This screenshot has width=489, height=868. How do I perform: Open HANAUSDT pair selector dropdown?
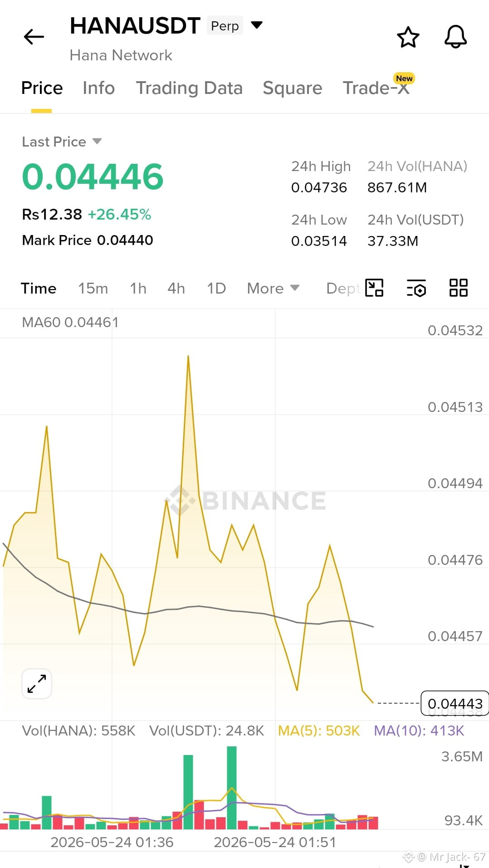(257, 25)
